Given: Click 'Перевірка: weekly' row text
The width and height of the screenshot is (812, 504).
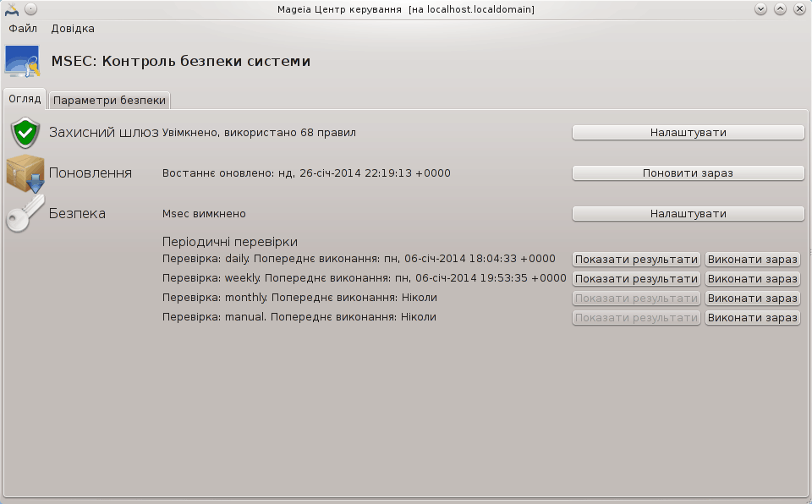Looking at the screenshot, I should pos(364,278).
